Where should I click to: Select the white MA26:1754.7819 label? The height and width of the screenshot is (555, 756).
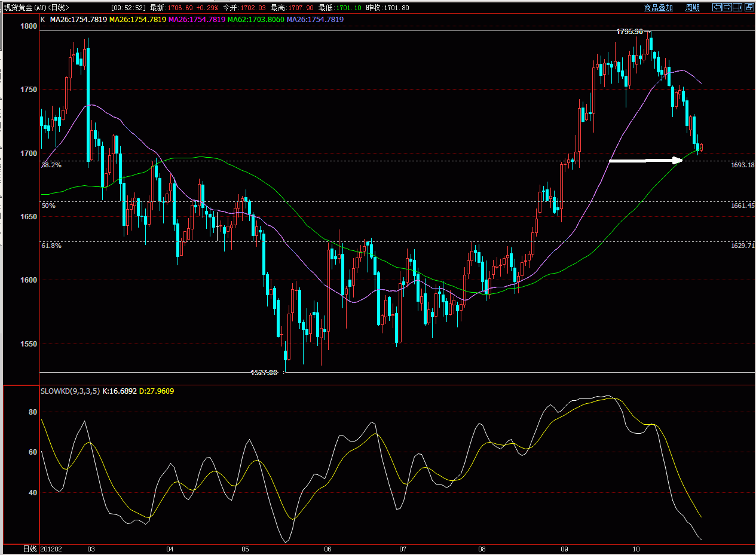[x=78, y=19]
